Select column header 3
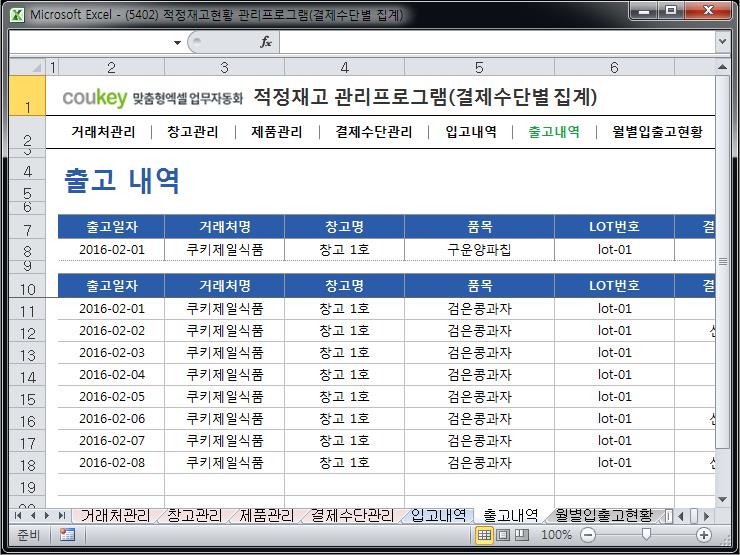The width and height of the screenshot is (740, 555). pyautogui.click(x=225, y=67)
